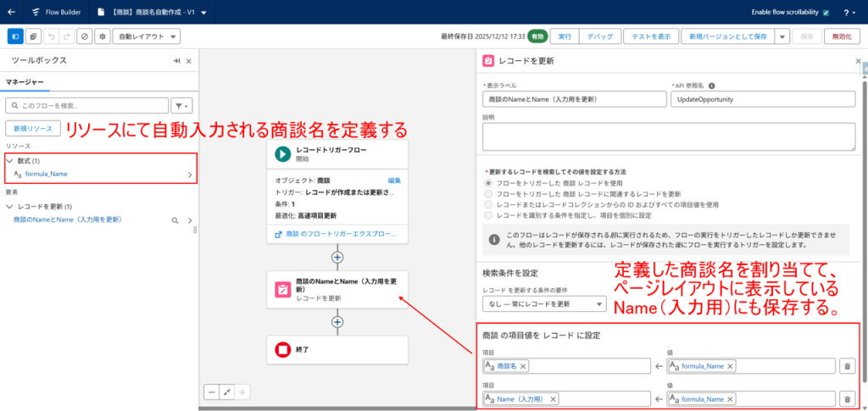
Task: Click the plus node above 終了
Action: point(337,322)
